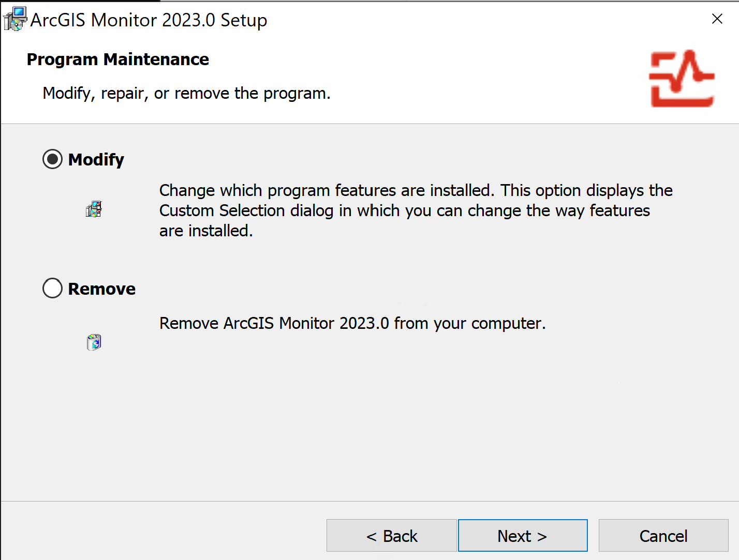This screenshot has height=560, width=739.
Task: Select the Modify radio button
Action: [52, 159]
